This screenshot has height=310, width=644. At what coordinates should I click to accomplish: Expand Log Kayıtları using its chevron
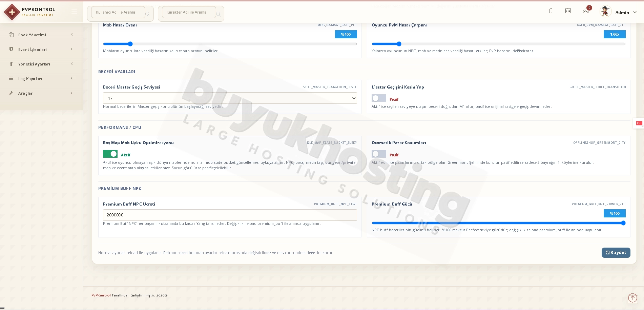72,78
